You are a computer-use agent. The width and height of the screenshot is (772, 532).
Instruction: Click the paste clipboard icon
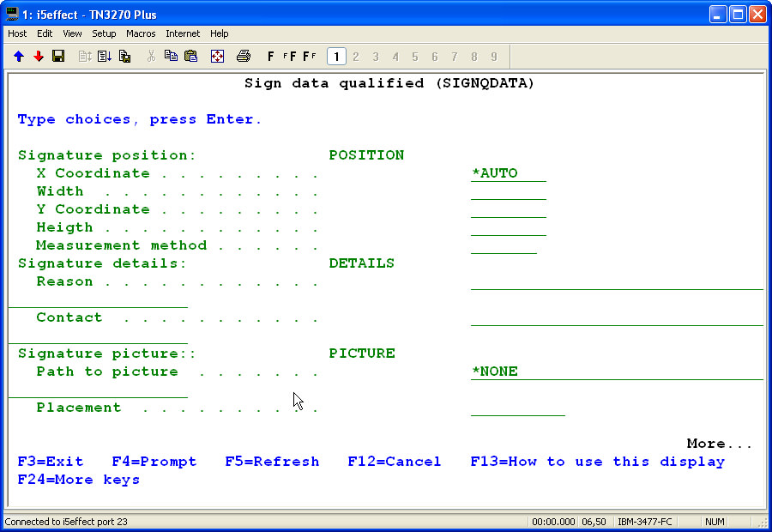[190, 57]
